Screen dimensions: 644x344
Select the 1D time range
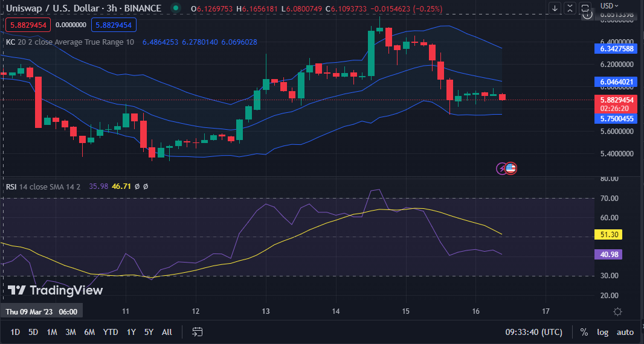click(15, 332)
